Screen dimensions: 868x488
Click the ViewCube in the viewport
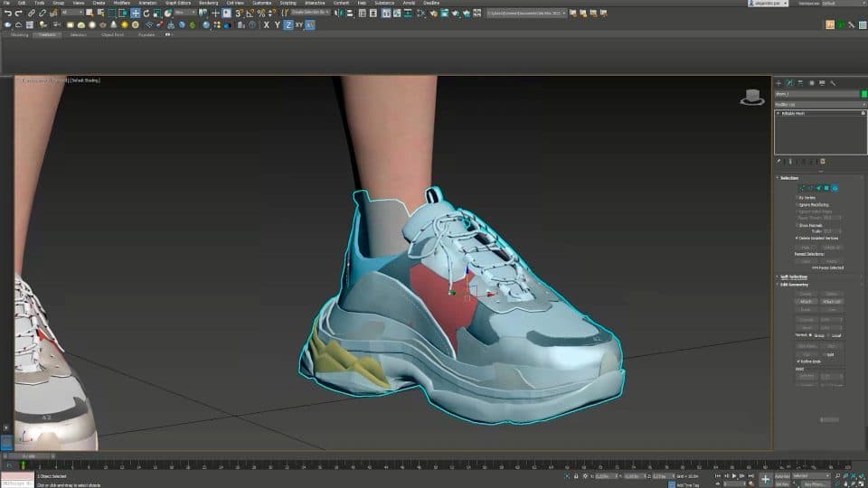pos(751,98)
